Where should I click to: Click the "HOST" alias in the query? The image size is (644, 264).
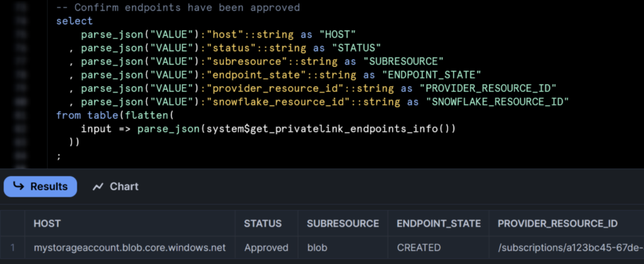click(338, 35)
